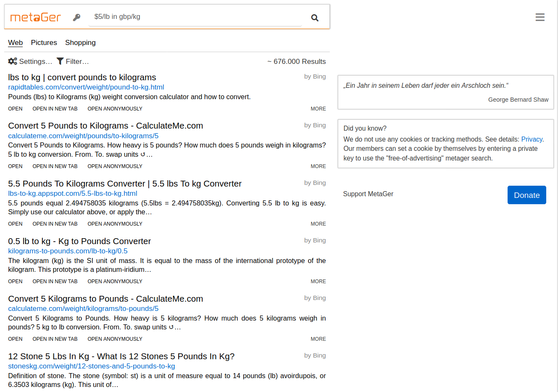Switch to the Shopping tab
Image resolution: width=558 pixels, height=392 pixels.
pos(80,43)
